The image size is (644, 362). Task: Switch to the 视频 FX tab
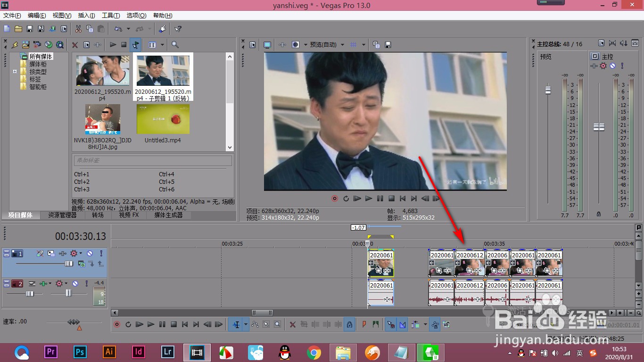[x=129, y=215]
